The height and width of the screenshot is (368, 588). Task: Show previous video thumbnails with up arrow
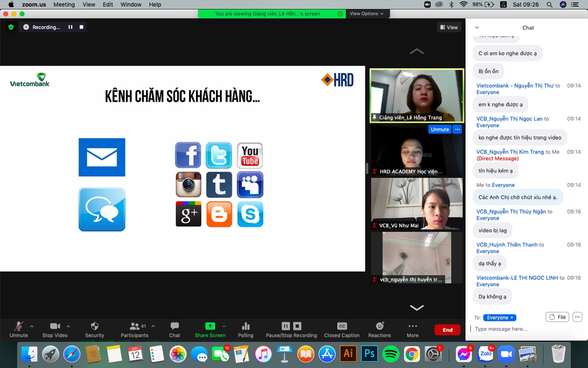click(417, 51)
